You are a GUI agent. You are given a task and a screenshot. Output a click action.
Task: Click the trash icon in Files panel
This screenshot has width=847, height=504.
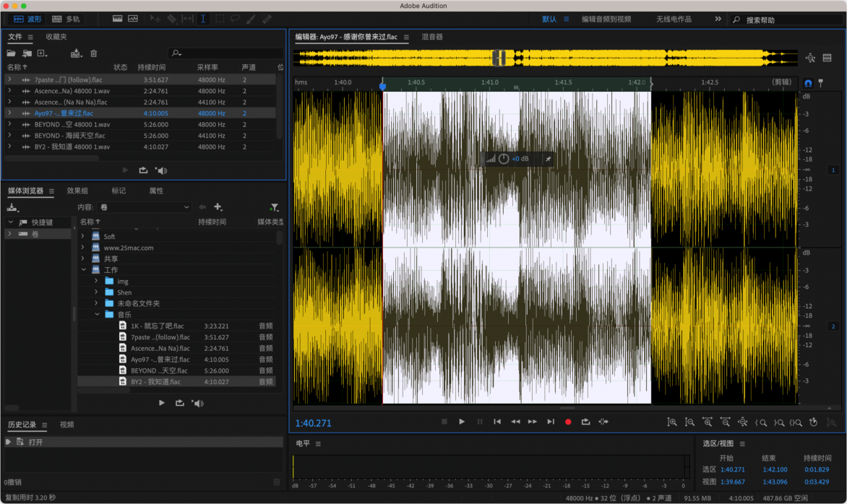(94, 53)
